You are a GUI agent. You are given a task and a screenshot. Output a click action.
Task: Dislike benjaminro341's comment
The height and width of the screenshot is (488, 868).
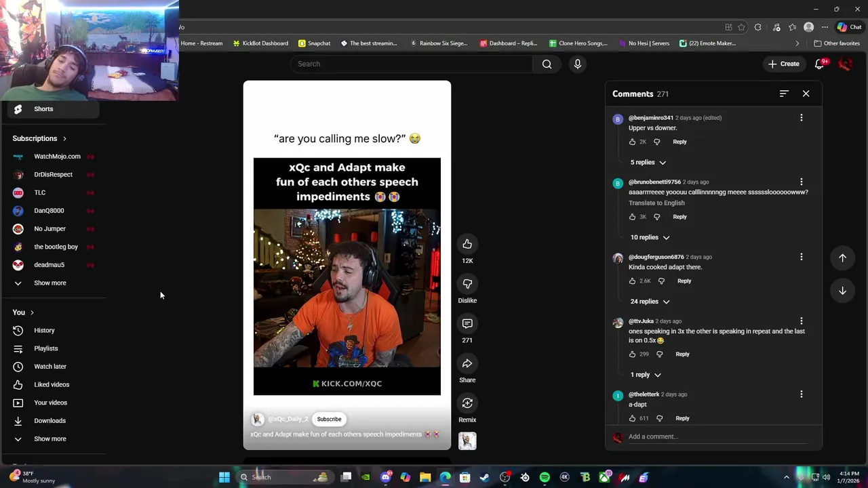(x=656, y=142)
